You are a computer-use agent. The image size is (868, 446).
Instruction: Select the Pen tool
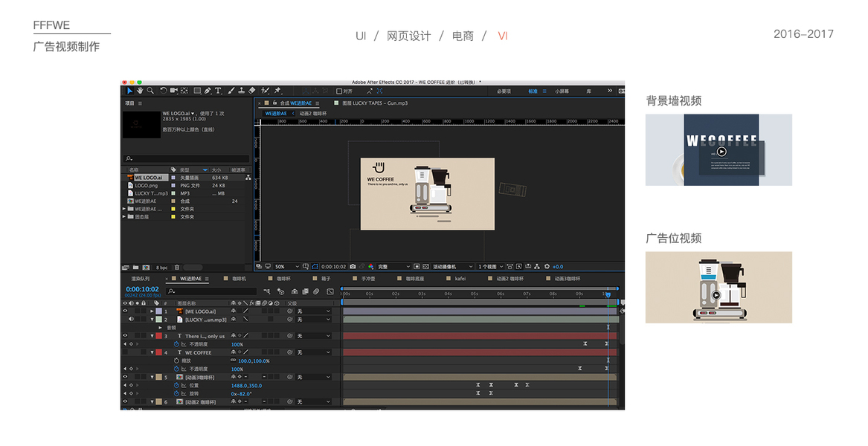point(208,91)
